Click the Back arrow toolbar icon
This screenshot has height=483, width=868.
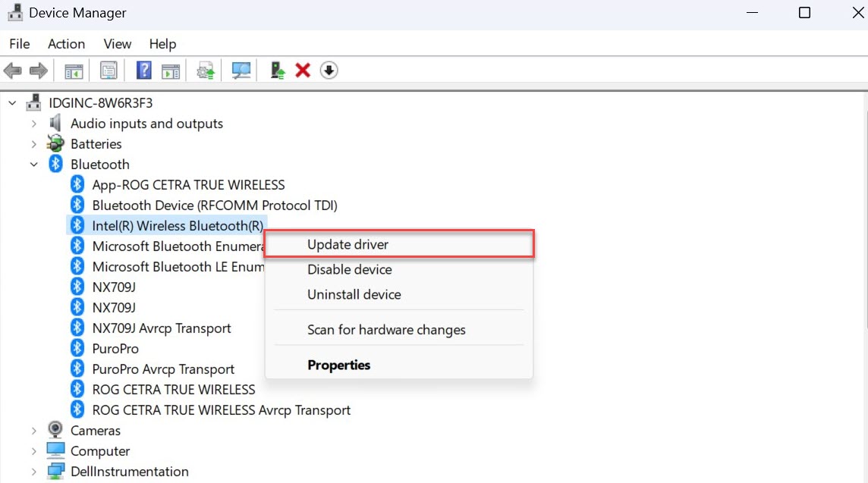point(12,71)
